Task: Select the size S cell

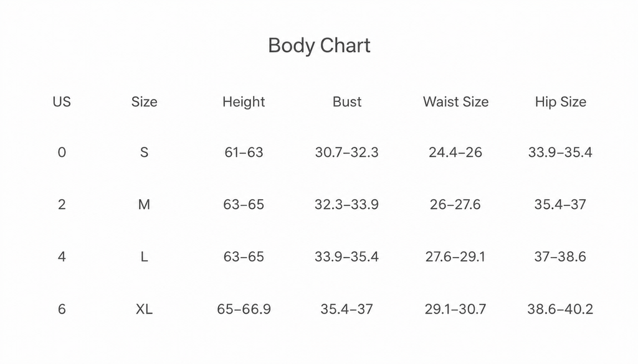Action: pyautogui.click(x=144, y=152)
